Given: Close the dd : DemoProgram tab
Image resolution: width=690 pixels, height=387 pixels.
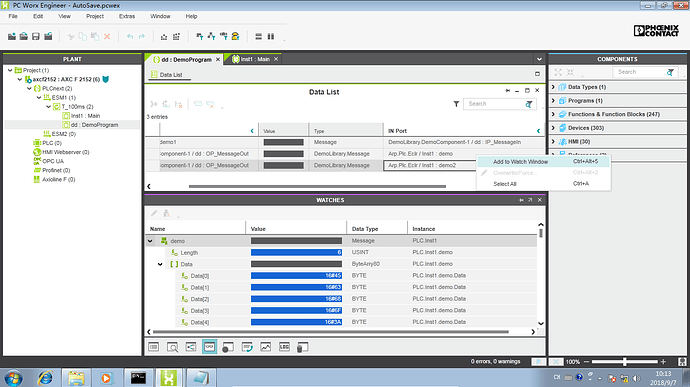Looking at the screenshot, I should click(x=218, y=59).
